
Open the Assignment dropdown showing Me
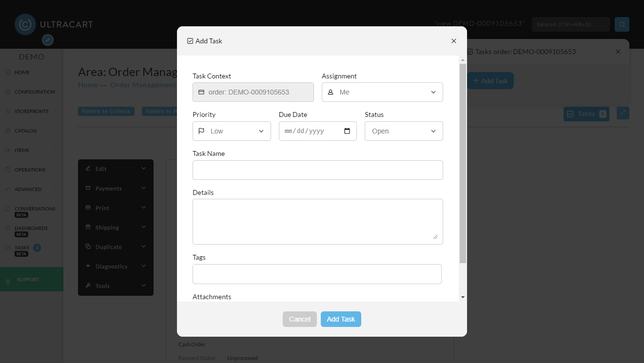coord(382,92)
